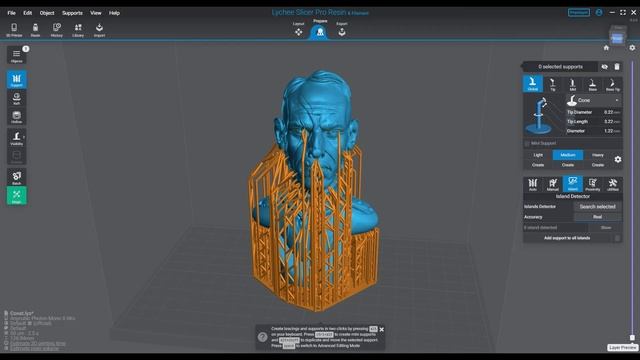The width and height of the screenshot is (640, 360).
Task: Click the outlined button beside account icon
Action: 579,13
